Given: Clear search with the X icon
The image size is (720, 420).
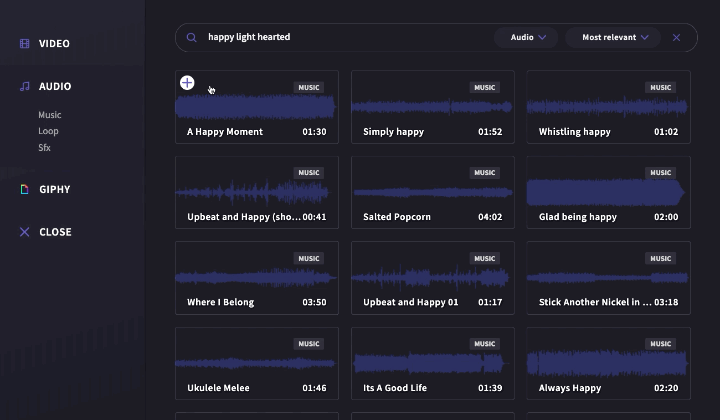Looking at the screenshot, I should (676, 38).
